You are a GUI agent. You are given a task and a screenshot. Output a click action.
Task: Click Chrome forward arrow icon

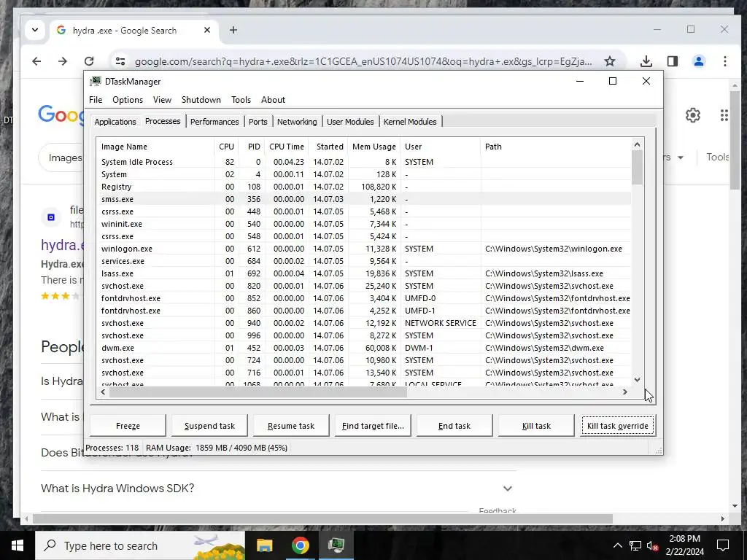(x=63, y=61)
